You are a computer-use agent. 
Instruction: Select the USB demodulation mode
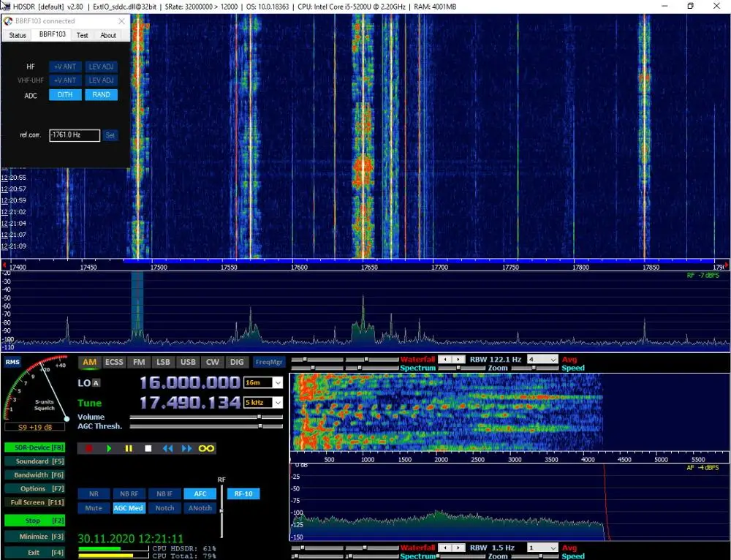tap(188, 362)
